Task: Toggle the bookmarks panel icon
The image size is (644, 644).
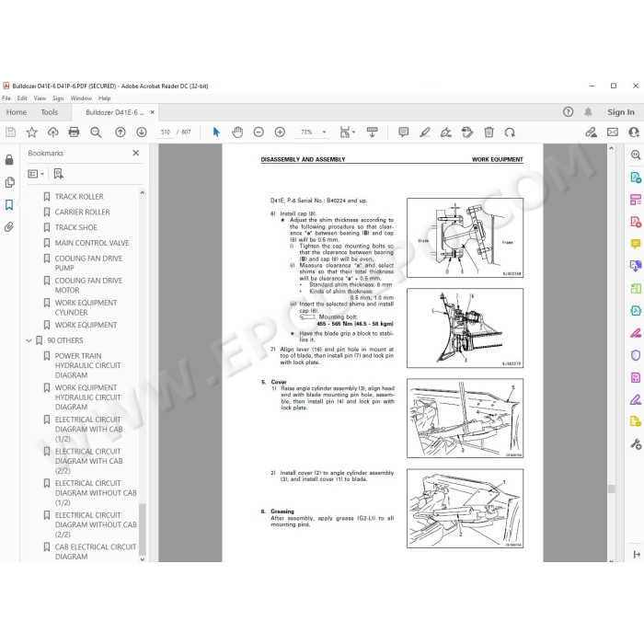Action: pyautogui.click(x=9, y=204)
